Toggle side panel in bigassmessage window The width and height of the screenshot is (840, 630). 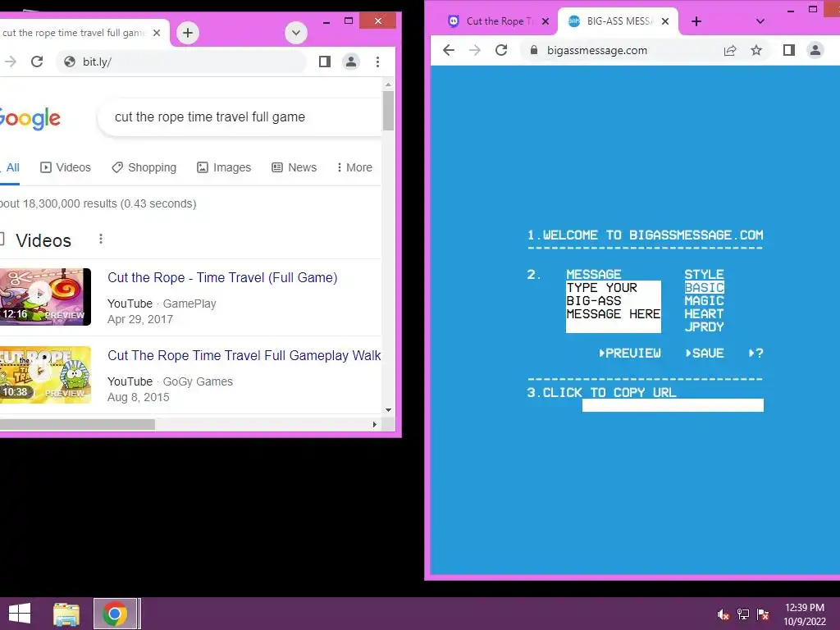788,50
